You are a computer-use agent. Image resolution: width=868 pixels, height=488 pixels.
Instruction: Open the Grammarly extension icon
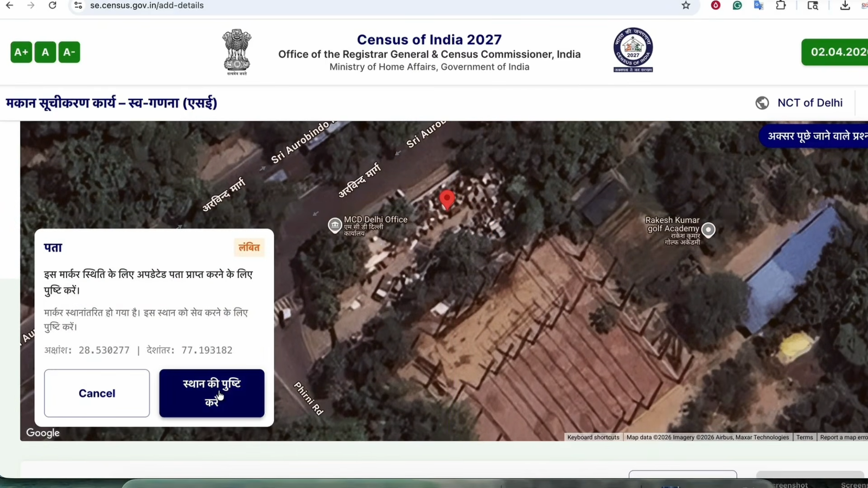point(737,5)
